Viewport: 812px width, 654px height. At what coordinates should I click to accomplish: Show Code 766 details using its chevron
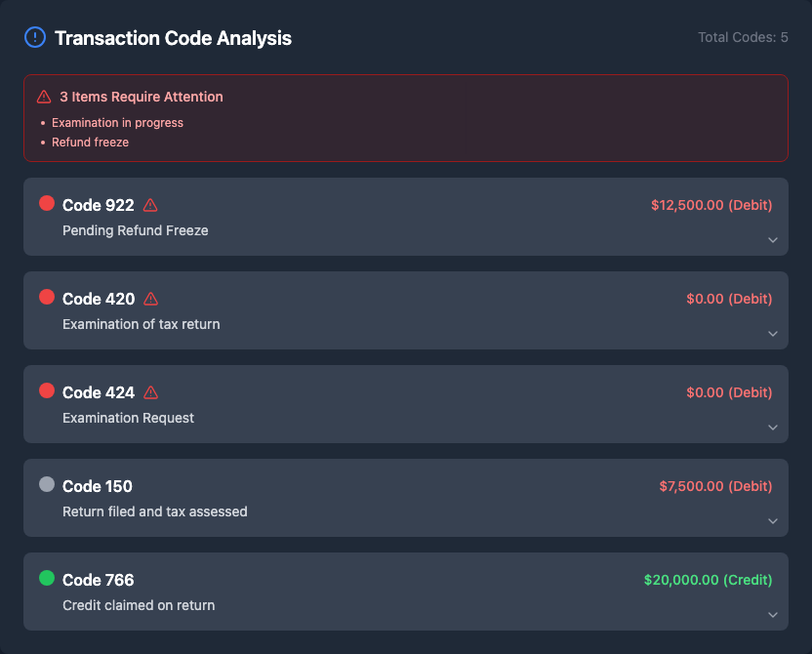772,615
